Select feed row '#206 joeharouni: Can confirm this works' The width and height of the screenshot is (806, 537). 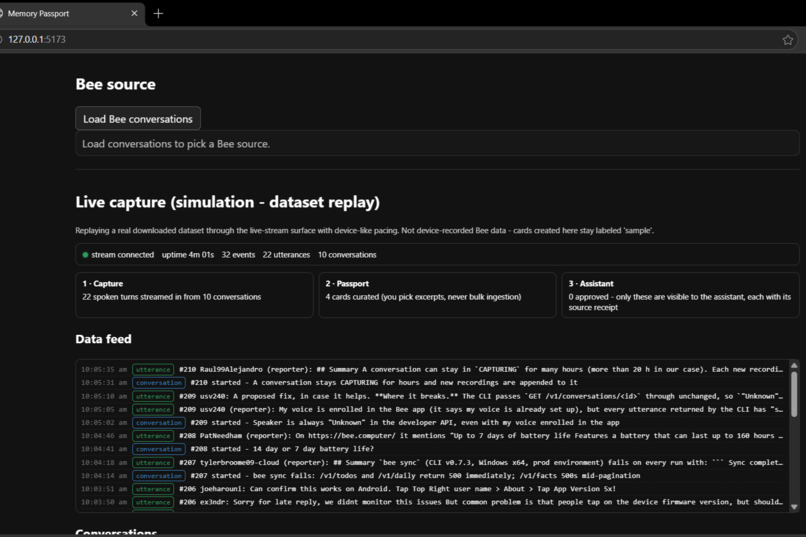tap(432, 489)
